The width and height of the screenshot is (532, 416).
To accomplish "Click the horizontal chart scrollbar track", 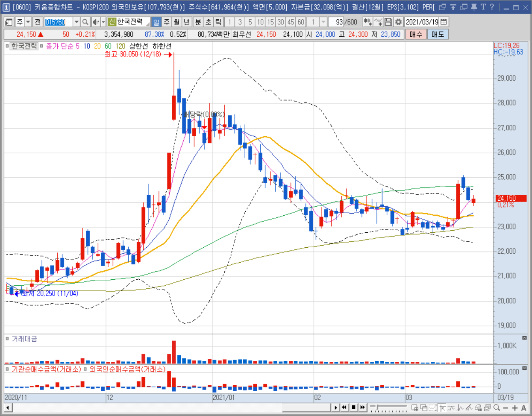I will pyautogui.click(x=171, y=407).
